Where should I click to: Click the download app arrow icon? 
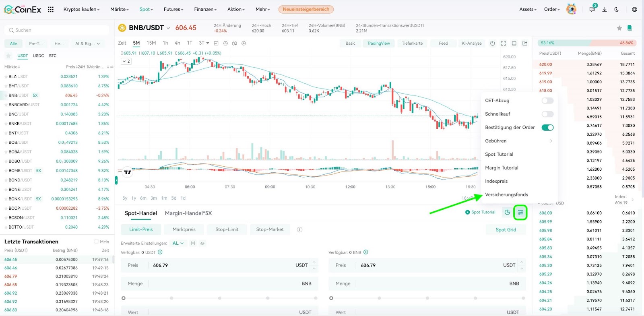605,9
